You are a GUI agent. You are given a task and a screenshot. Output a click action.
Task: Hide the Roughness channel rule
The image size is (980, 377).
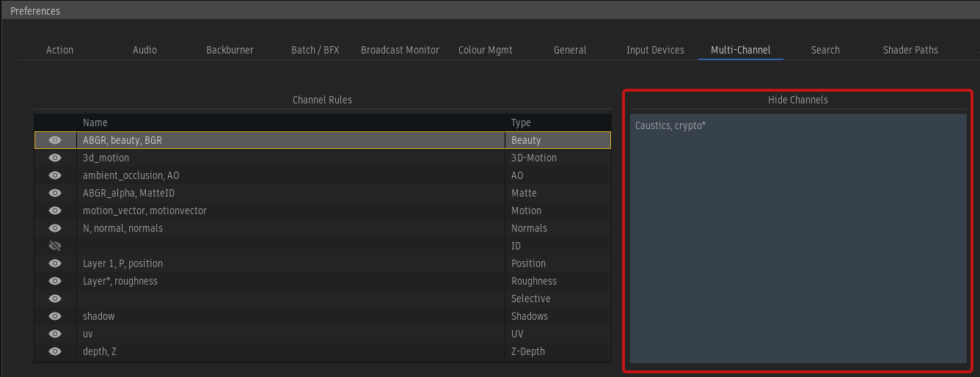click(55, 281)
